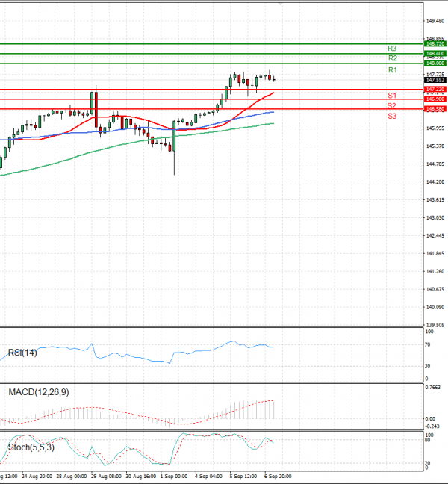Select the R2 resistance label
The image size is (448, 484).
tap(393, 58)
